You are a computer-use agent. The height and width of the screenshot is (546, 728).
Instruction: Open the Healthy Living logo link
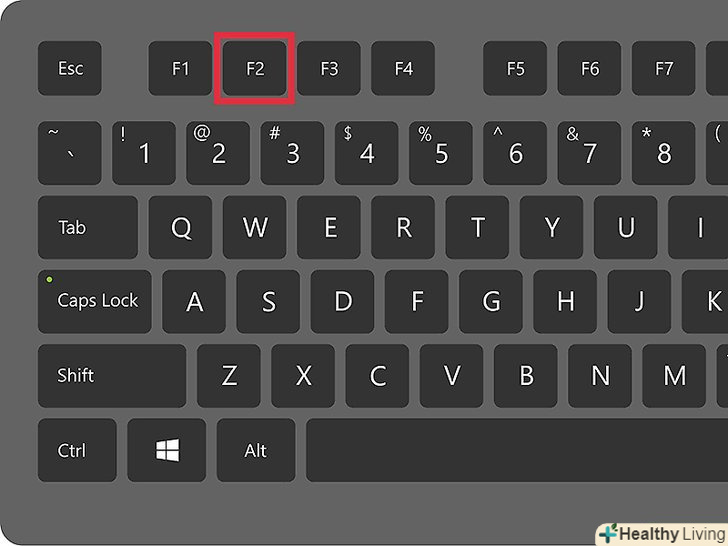(662, 534)
